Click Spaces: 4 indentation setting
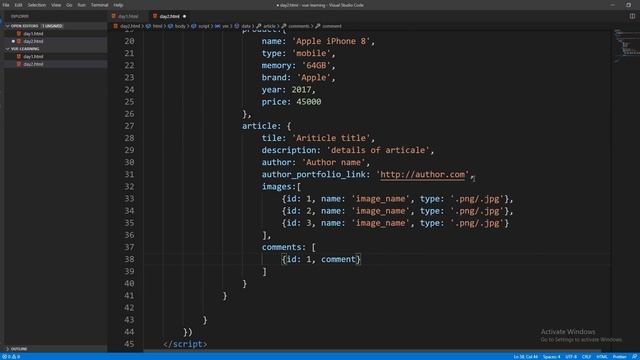 [551, 357]
